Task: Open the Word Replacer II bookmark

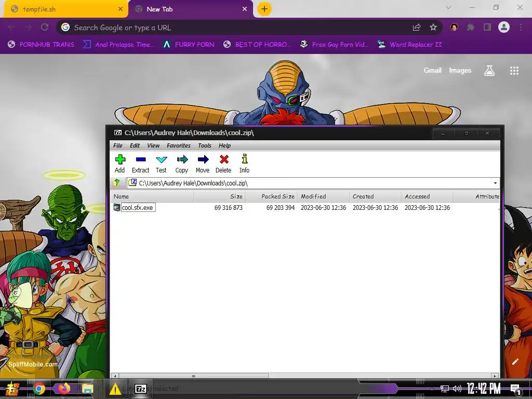Action: [x=410, y=45]
